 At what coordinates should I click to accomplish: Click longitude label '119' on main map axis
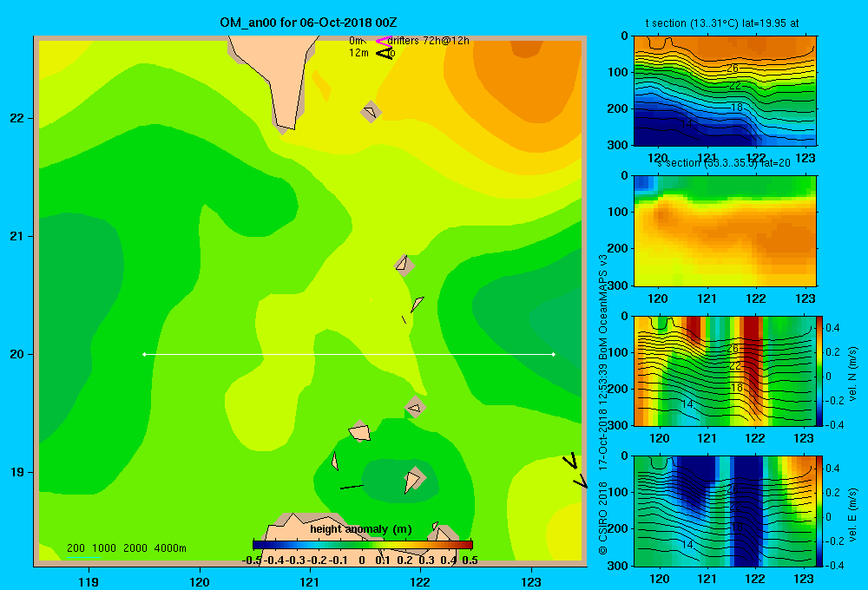(x=89, y=581)
